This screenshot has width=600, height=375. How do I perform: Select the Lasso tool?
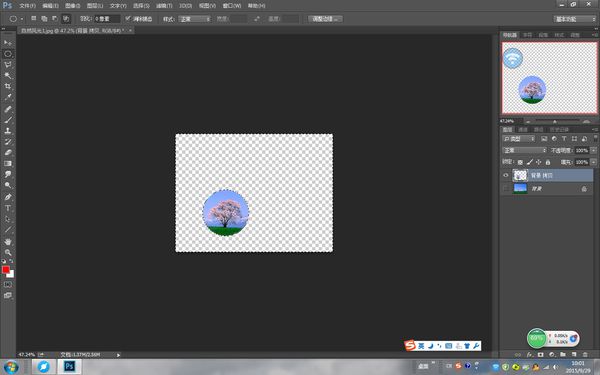(8, 65)
